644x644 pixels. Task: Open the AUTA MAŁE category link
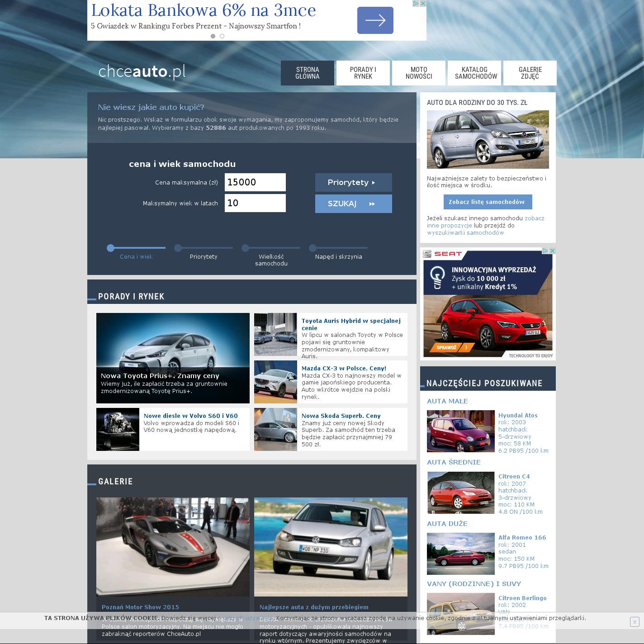tap(447, 401)
